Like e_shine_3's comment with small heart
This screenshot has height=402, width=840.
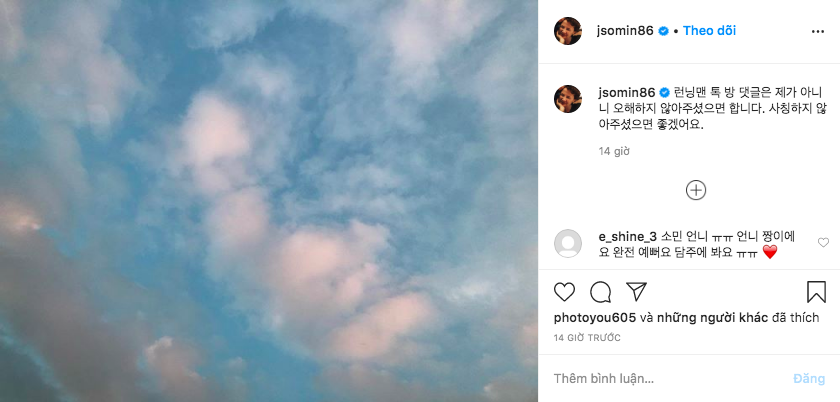click(x=823, y=243)
